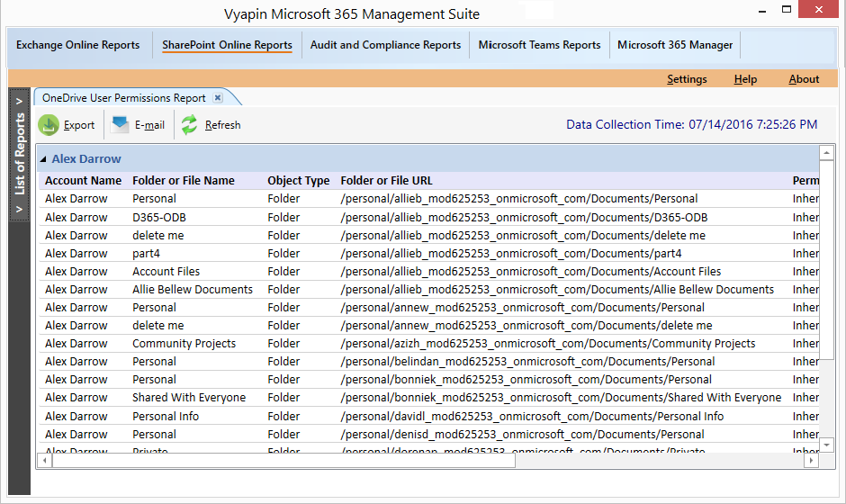Open Audit and Compliance Reports tab
The width and height of the screenshot is (846, 504).
click(385, 45)
